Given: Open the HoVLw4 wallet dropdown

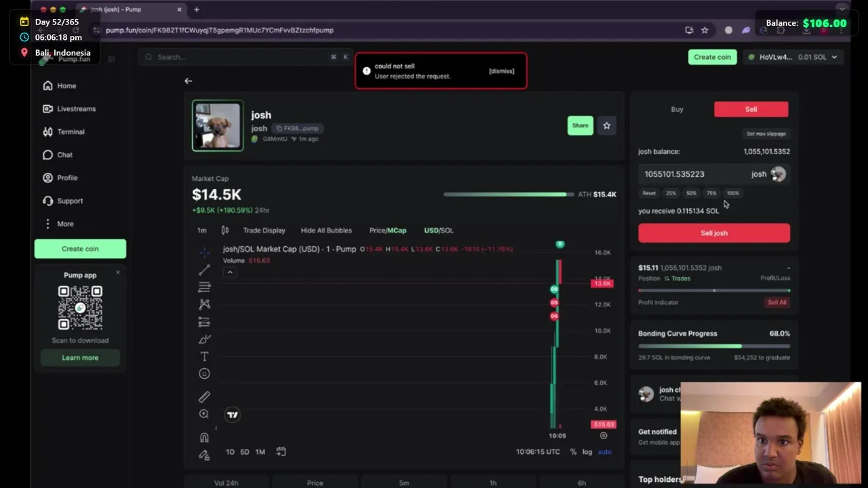Looking at the screenshot, I should pos(792,57).
